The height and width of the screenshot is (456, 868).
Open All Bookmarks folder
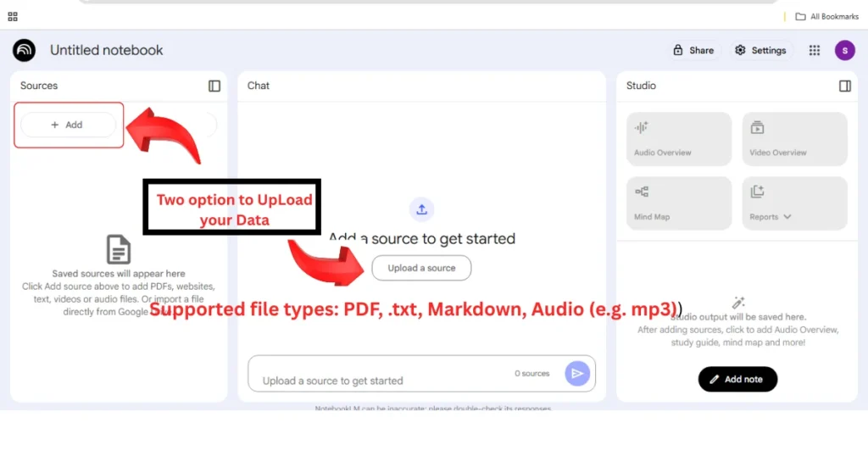tap(827, 17)
